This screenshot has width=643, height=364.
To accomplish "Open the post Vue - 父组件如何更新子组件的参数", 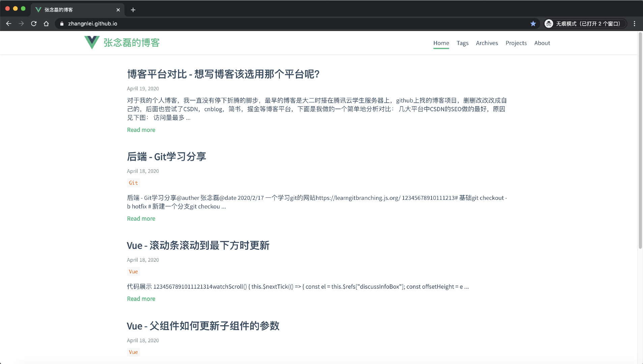I will (x=203, y=326).
